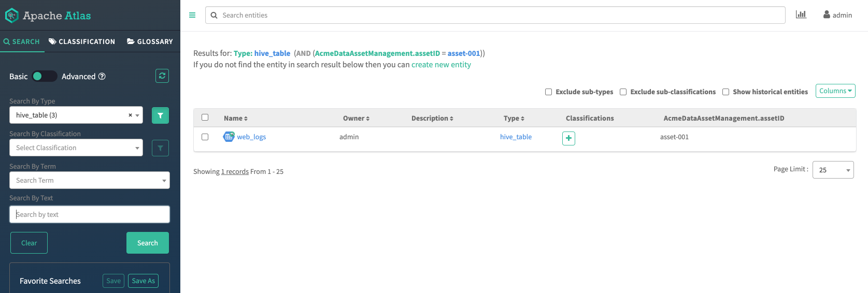Toggle the sidebar hamburger menu icon

pos(192,15)
